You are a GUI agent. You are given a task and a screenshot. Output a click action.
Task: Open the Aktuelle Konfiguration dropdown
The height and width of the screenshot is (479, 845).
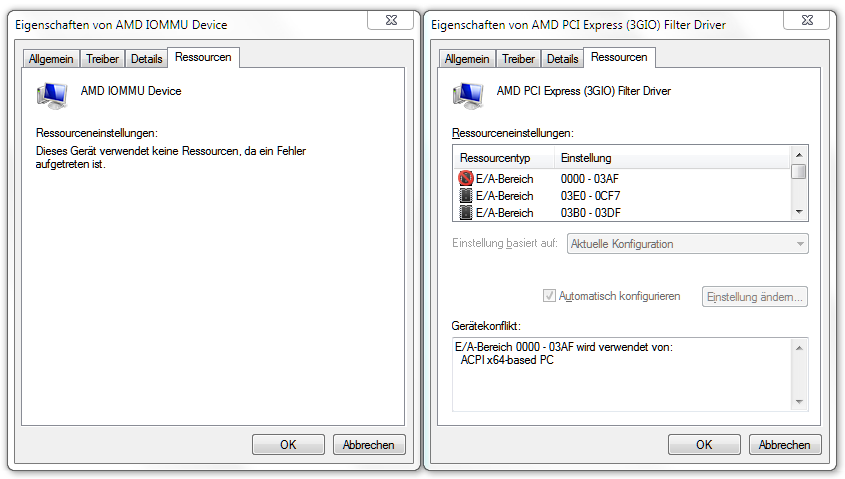tap(688, 244)
